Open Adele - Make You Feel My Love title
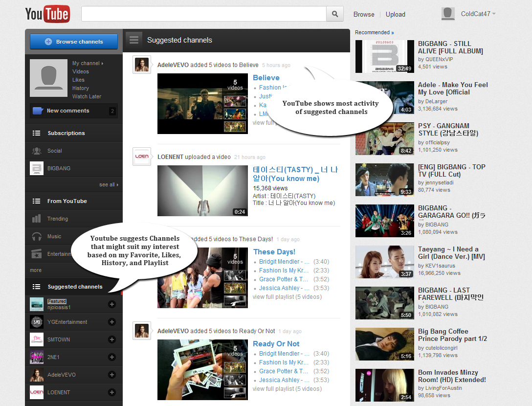 [x=453, y=89]
